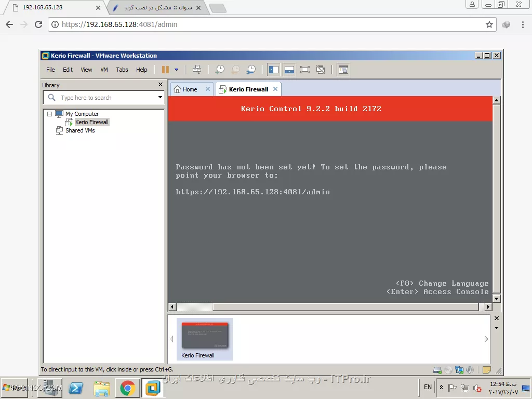The image size is (532, 399).
Task: Click the CD/DVD drive status icon
Action: [x=448, y=370]
